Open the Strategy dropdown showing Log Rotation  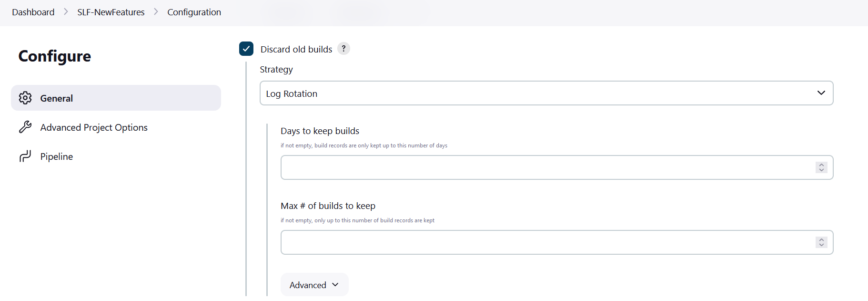pyautogui.click(x=546, y=93)
